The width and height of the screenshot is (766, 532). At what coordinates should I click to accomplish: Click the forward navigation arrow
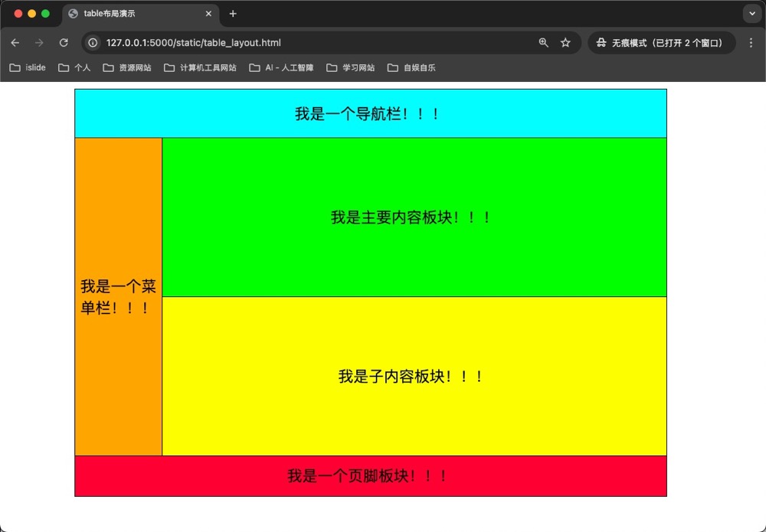(x=38, y=43)
